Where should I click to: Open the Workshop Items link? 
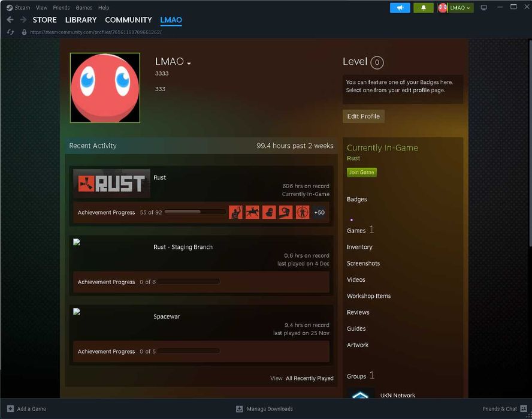(368, 296)
